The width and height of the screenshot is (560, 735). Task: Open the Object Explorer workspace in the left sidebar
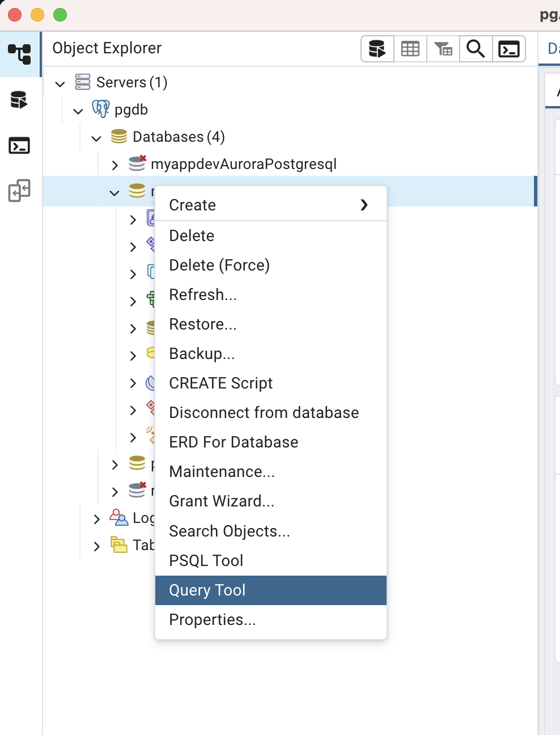tap(20, 54)
